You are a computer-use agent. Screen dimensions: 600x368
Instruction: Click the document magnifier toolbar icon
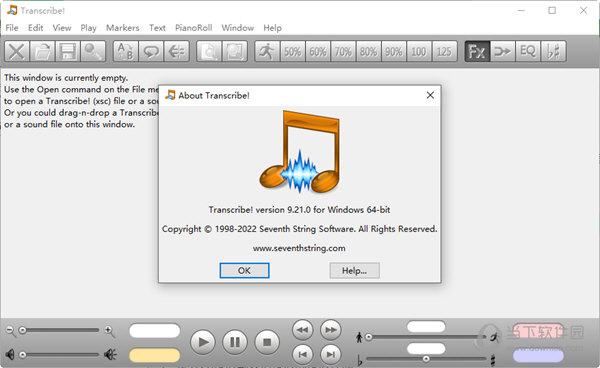(x=209, y=51)
